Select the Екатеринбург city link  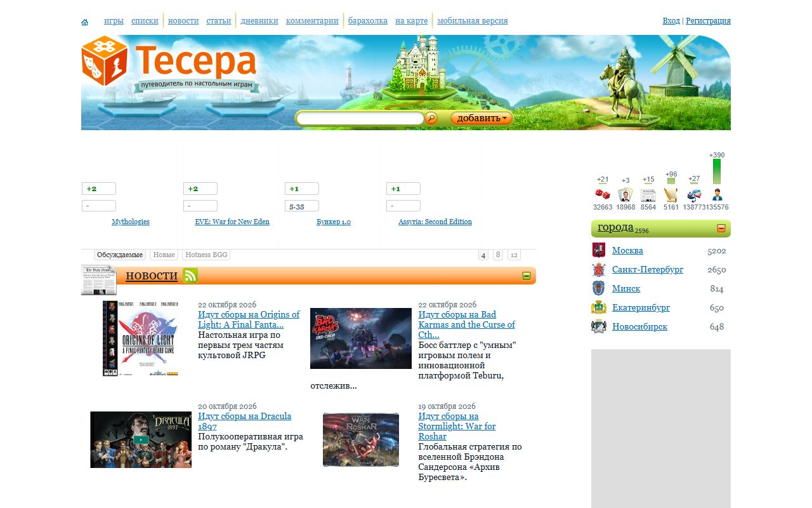641,307
